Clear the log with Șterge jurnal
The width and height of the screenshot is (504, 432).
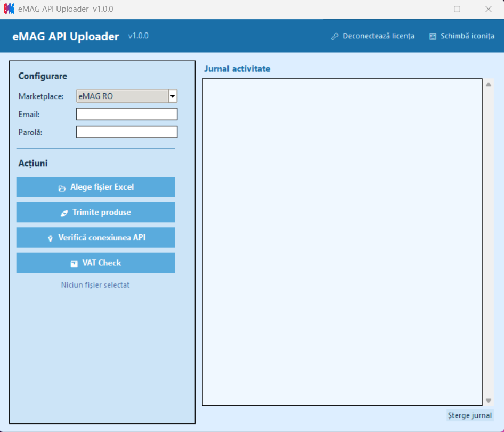[x=470, y=415]
